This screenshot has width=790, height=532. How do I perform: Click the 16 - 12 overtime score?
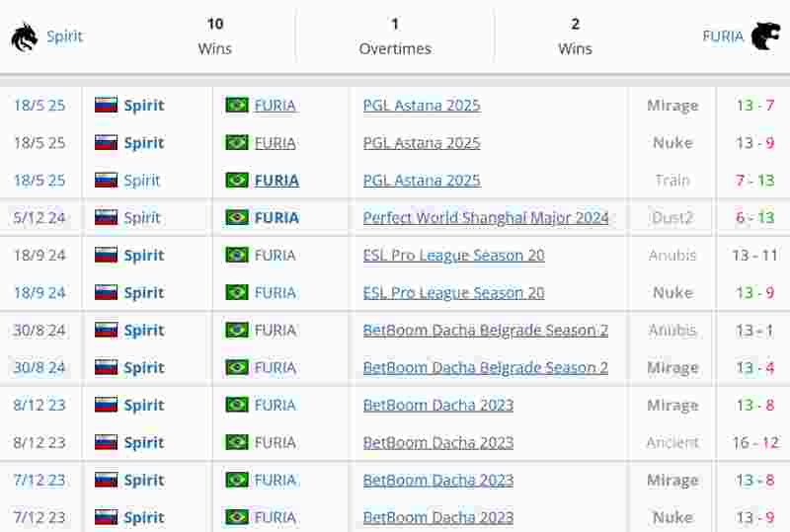(755, 443)
